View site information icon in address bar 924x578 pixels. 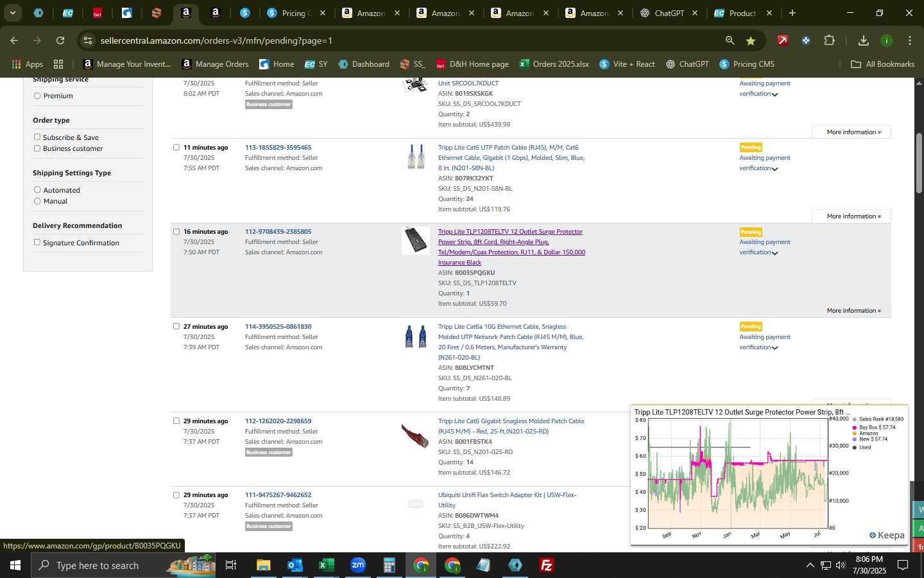pos(88,40)
